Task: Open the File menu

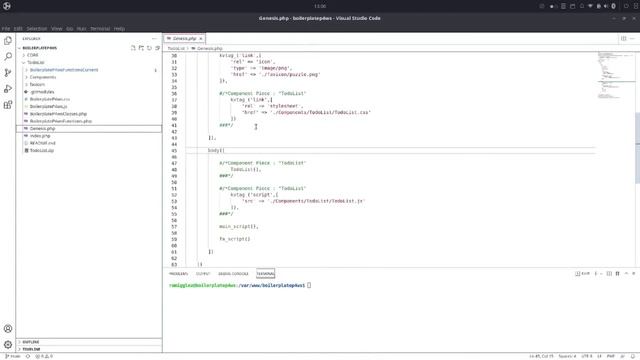Action: tap(6, 29)
